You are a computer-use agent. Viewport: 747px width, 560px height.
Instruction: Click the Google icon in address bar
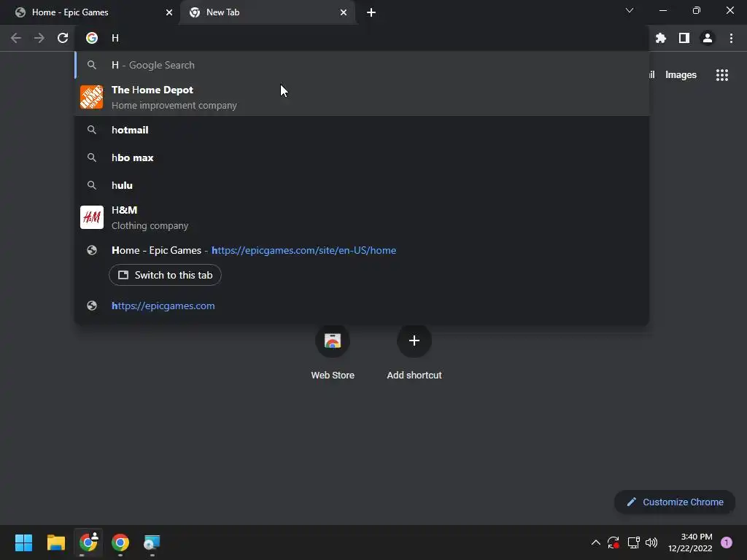(92, 38)
